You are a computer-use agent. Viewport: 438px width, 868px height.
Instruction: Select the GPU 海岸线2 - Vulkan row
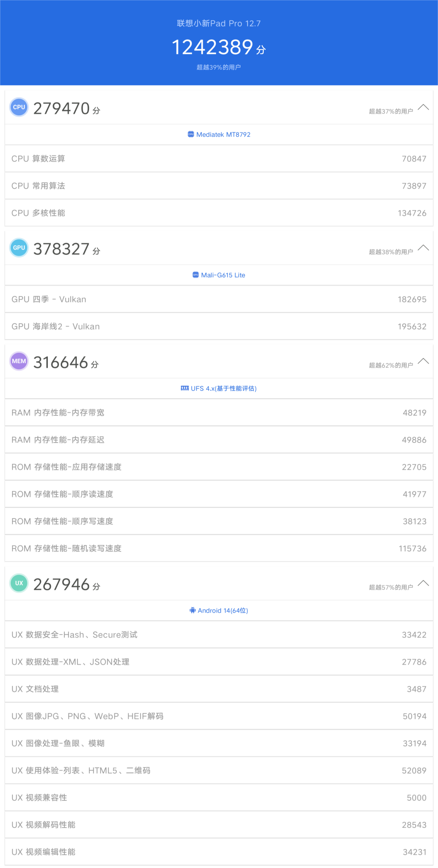coord(219,326)
